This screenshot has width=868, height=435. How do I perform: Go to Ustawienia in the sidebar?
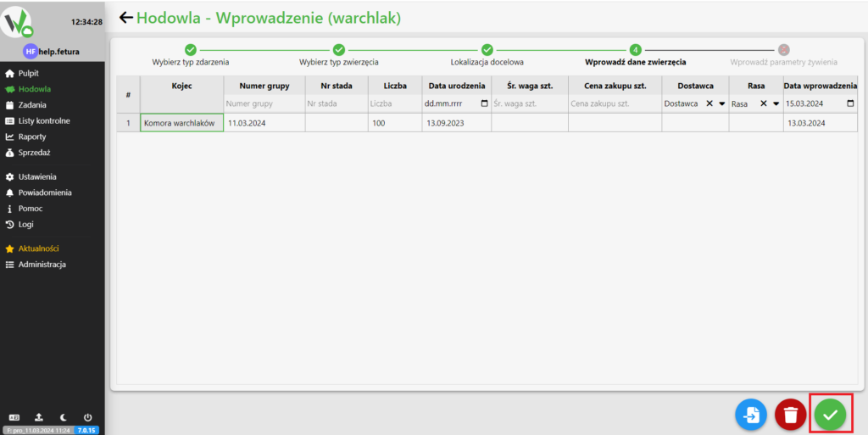click(36, 176)
